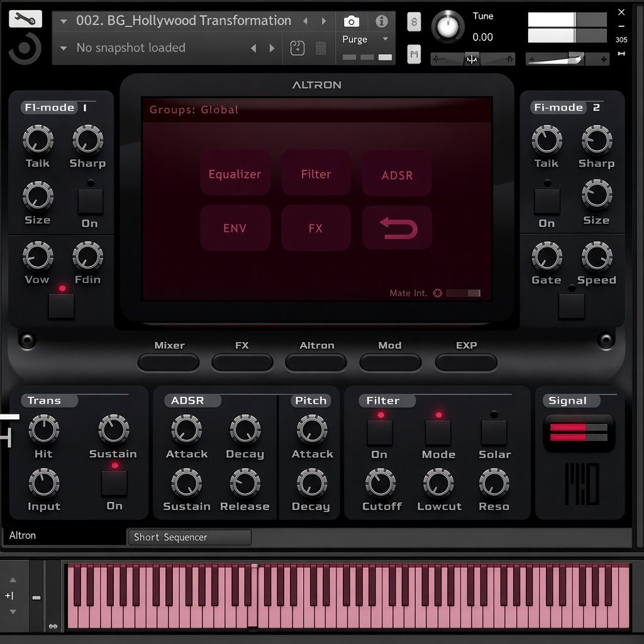Click the S solo button
Image resolution: width=644 pixels, height=644 pixels.
click(414, 22)
